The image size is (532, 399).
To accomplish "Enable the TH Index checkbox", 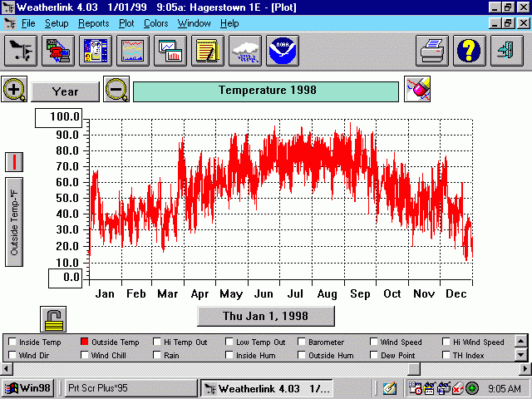I will (446, 355).
